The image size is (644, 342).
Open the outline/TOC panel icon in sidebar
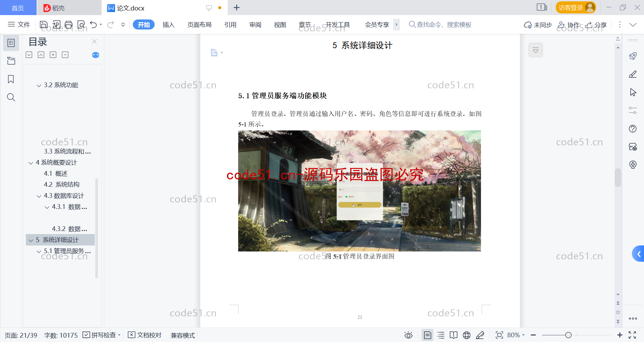point(11,43)
